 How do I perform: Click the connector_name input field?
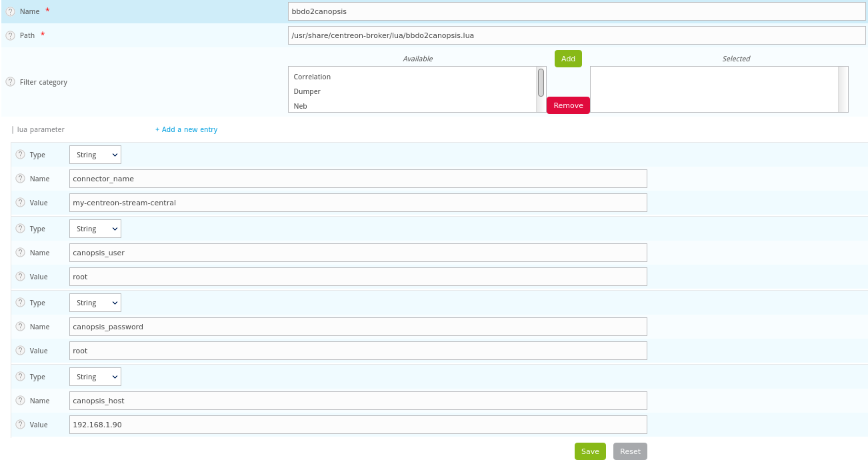(358, 179)
